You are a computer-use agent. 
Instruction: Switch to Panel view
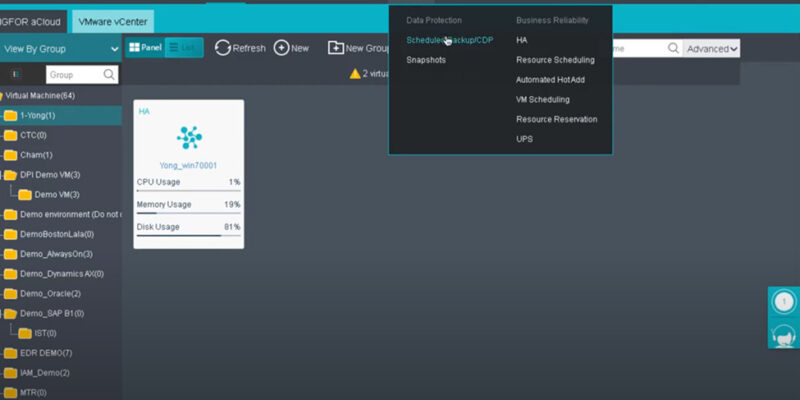tap(145, 47)
